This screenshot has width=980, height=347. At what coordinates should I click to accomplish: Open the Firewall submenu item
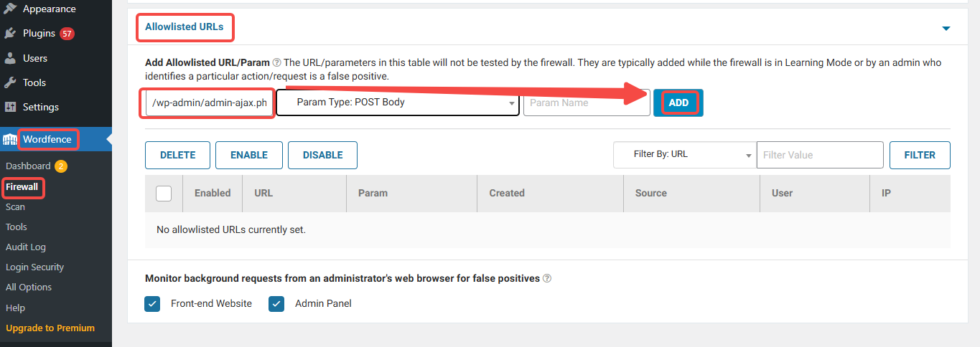(x=22, y=187)
